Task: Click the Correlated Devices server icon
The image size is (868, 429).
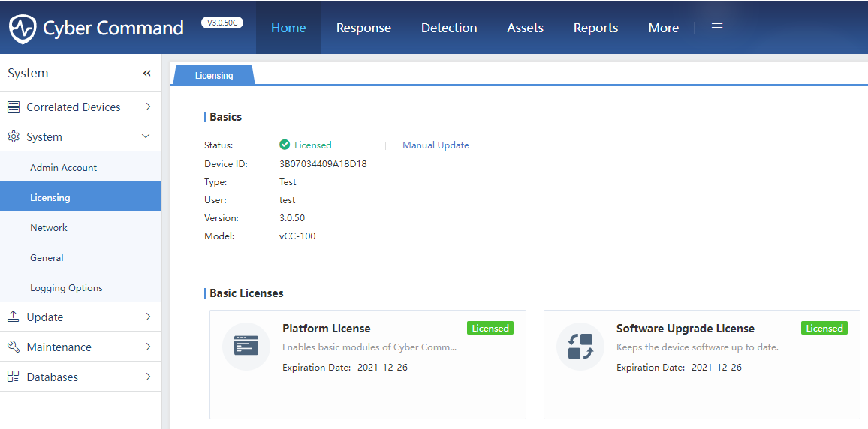Action: click(x=14, y=106)
